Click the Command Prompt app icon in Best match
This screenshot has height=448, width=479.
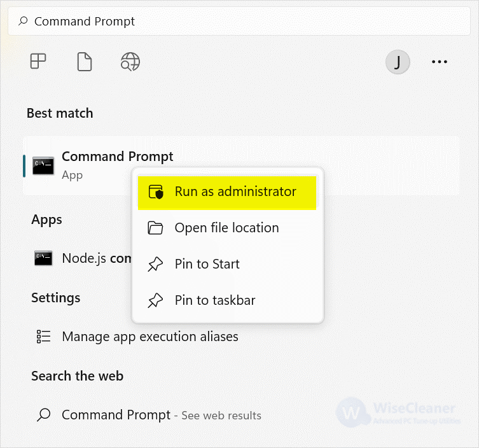(43, 166)
